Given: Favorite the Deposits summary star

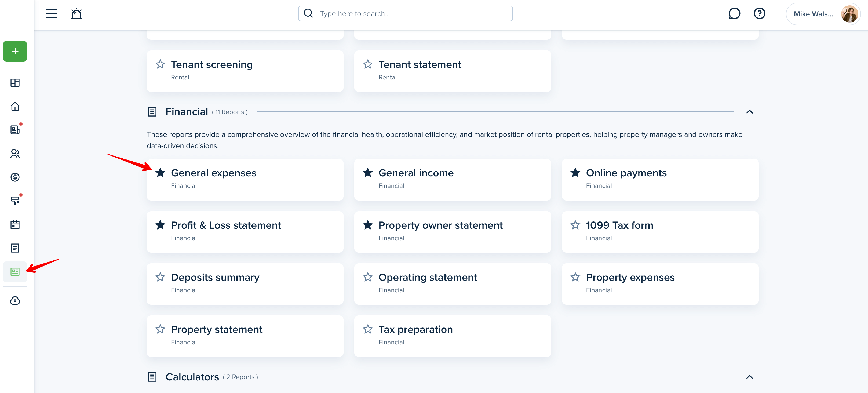Looking at the screenshot, I should click(x=161, y=277).
